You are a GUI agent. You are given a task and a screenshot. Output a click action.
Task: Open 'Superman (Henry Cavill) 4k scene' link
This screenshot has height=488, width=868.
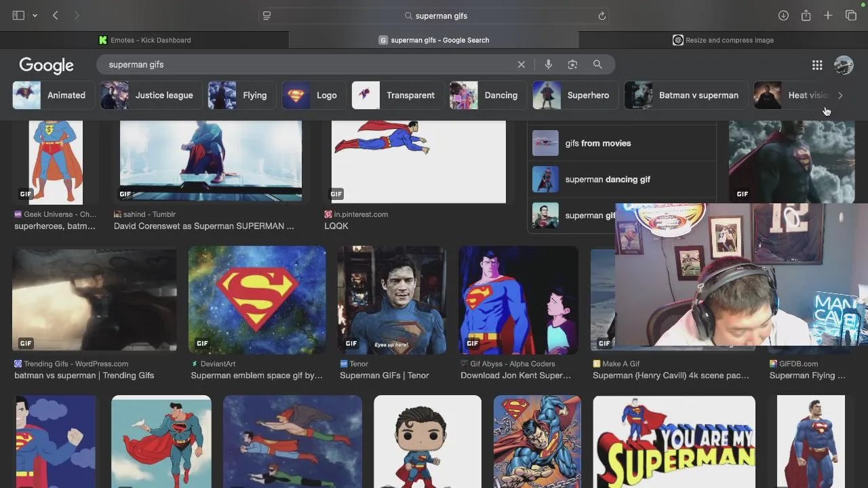point(671,375)
